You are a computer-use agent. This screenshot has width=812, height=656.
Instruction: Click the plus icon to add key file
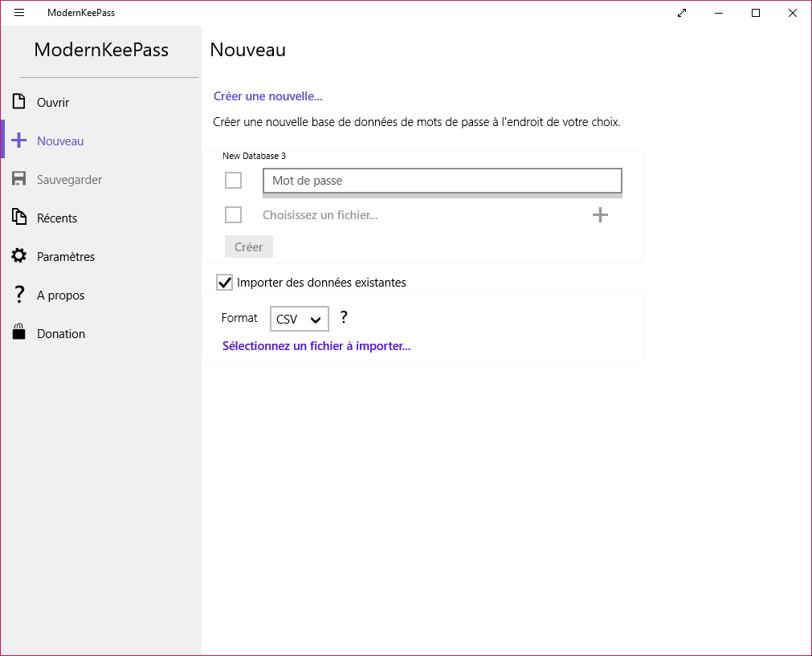pos(600,214)
